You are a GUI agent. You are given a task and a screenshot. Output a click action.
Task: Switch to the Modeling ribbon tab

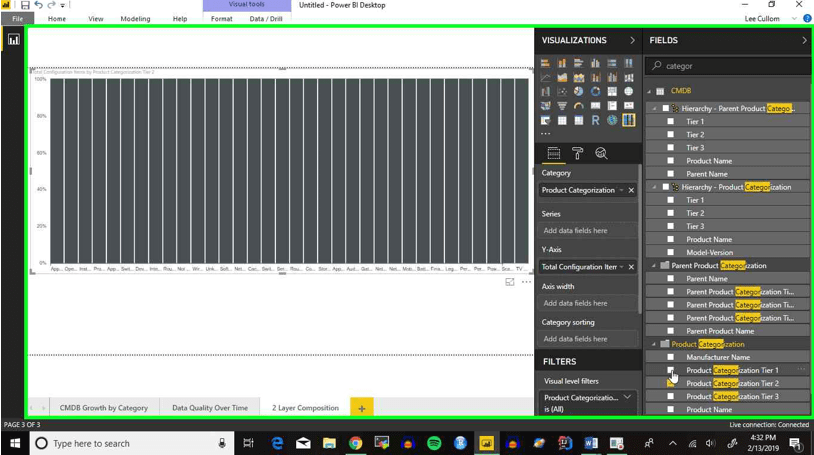pyautogui.click(x=135, y=19)
